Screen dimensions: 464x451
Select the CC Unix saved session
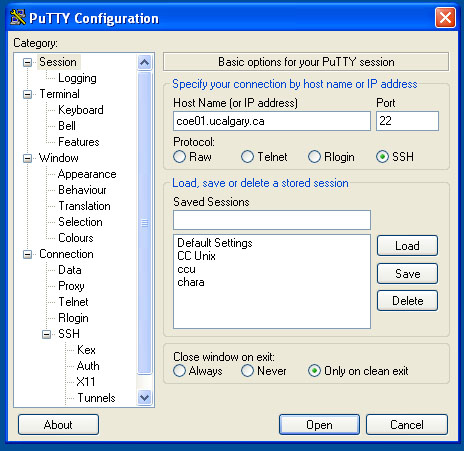pyautogui.click(x=196, y=256)
